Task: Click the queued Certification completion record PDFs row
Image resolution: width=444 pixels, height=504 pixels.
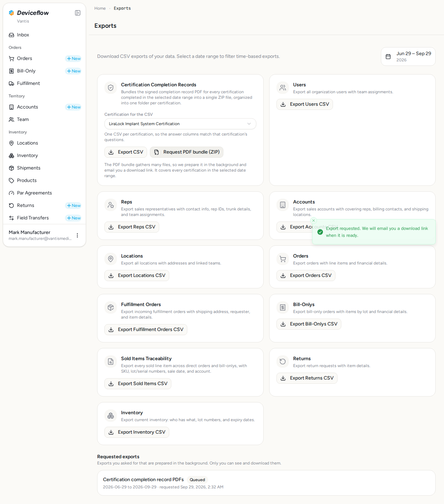Action: (266, 483)
